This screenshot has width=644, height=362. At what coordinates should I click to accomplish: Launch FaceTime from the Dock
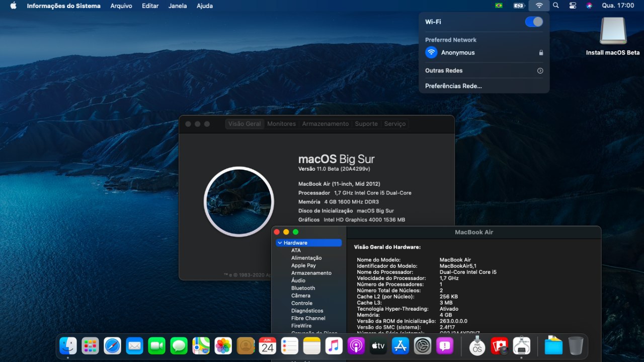point(157,346)
